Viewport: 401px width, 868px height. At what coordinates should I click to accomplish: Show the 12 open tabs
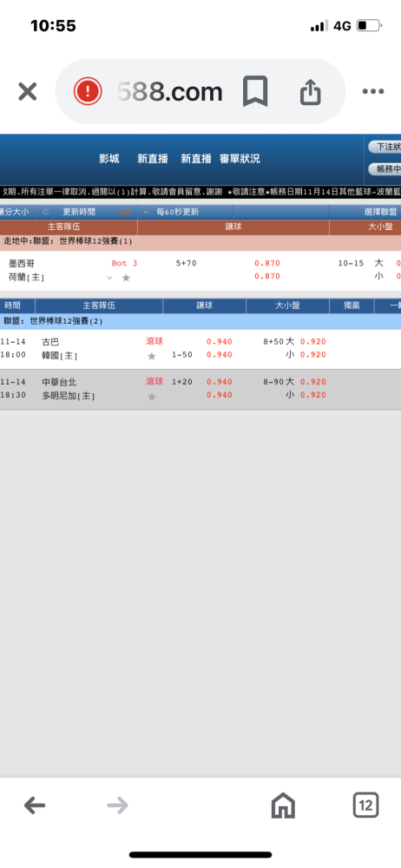coord(365,805)
